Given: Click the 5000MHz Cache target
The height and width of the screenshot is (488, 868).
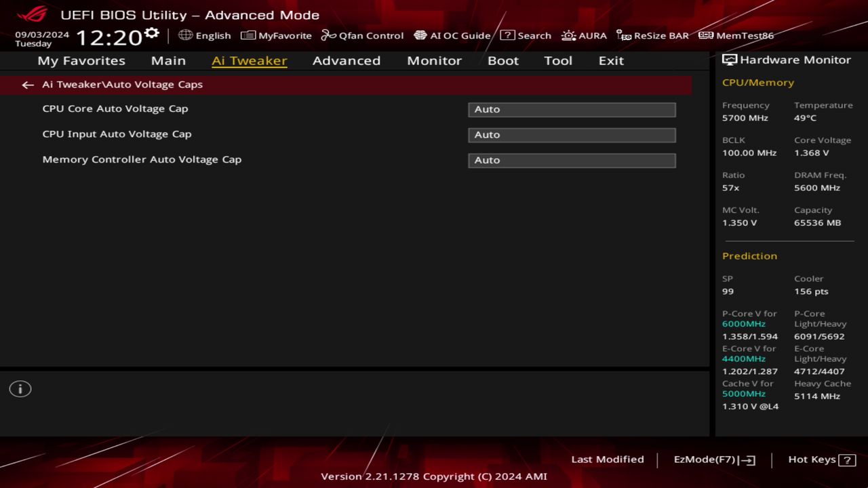Looking at the screenshot, I should click(744, 394).
